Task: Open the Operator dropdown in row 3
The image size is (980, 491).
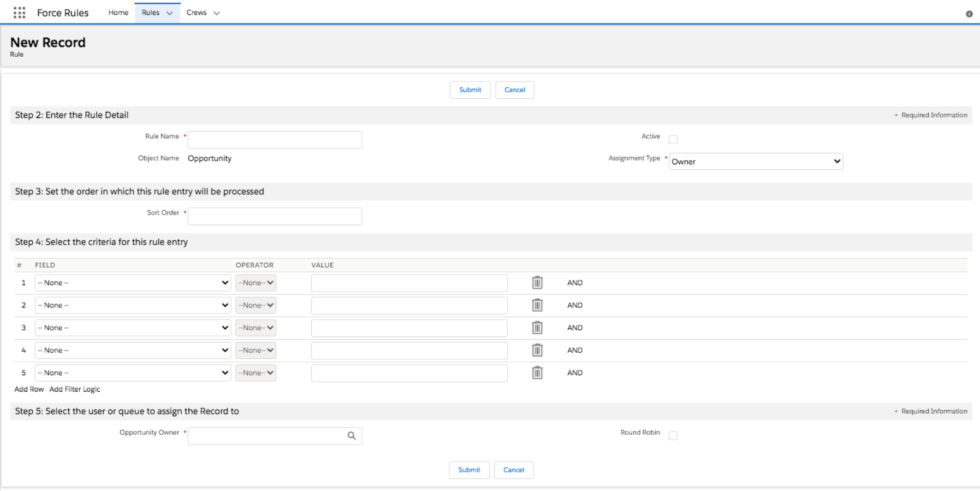Action: [256, 328]
